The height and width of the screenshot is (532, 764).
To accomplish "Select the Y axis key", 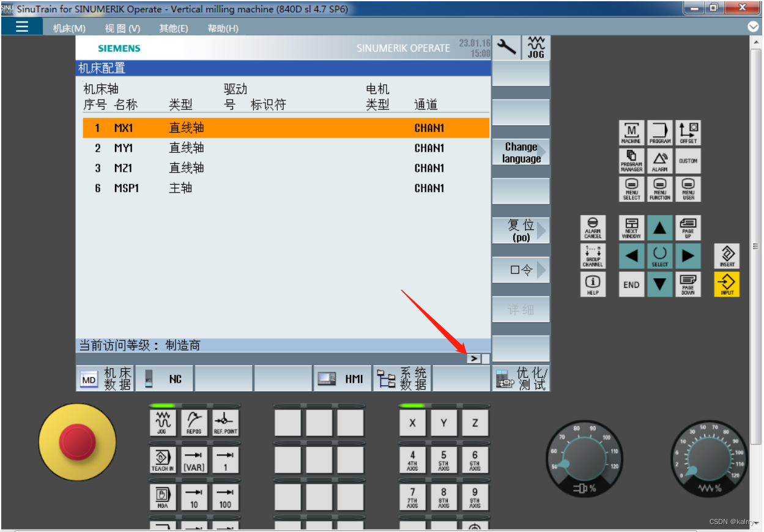I will pos(443,423).
